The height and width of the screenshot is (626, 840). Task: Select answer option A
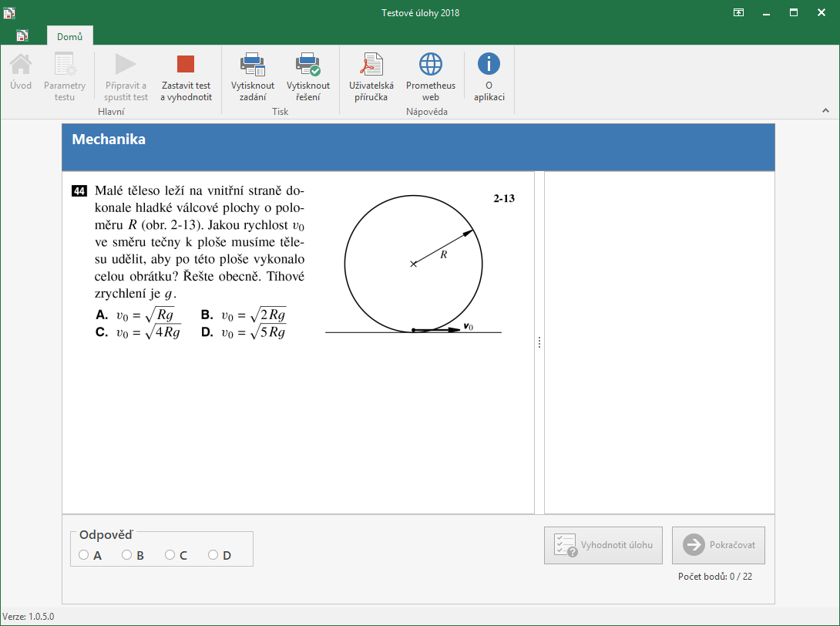pos(84,555)
